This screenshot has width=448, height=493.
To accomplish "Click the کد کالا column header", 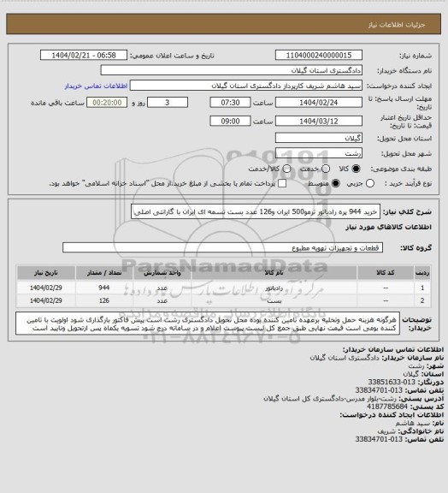I will point(386,273).
